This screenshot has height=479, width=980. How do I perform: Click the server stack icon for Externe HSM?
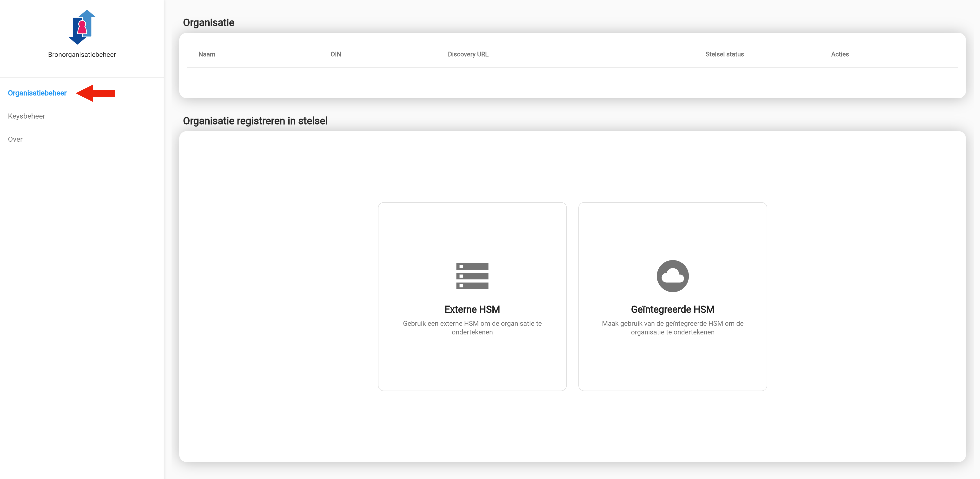472,276
